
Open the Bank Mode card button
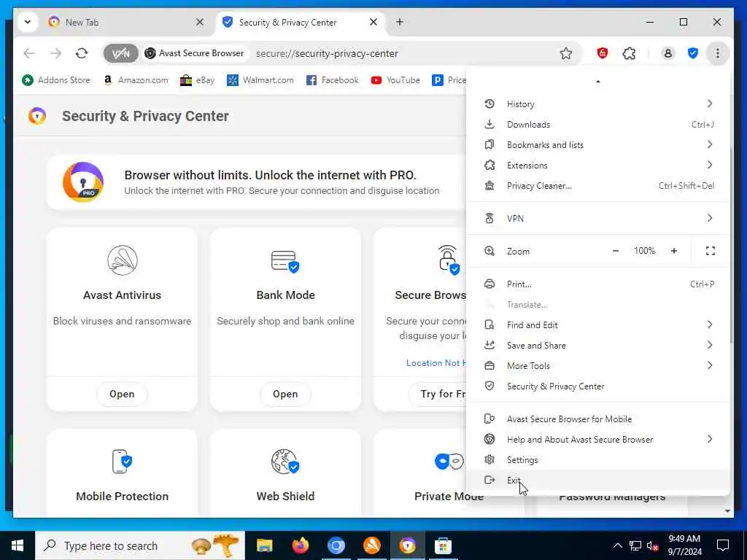[285, 394]
